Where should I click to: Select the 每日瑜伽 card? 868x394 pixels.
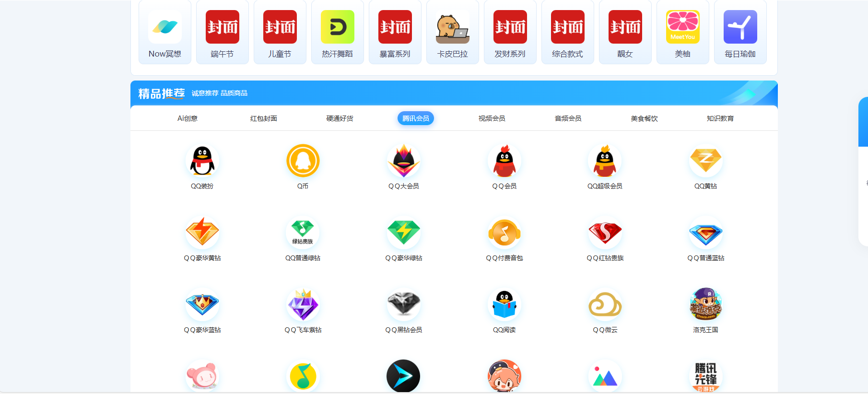(x=740, y=33)
